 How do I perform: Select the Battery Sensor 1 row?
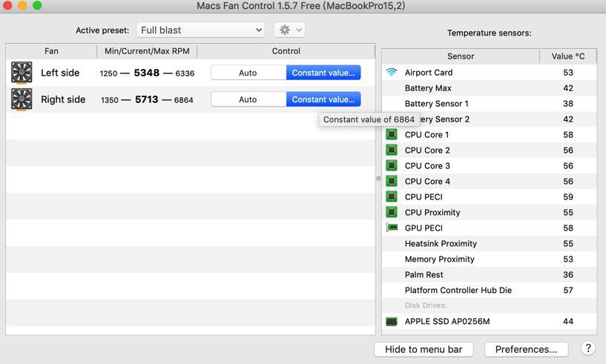click(x=490, y=104)
